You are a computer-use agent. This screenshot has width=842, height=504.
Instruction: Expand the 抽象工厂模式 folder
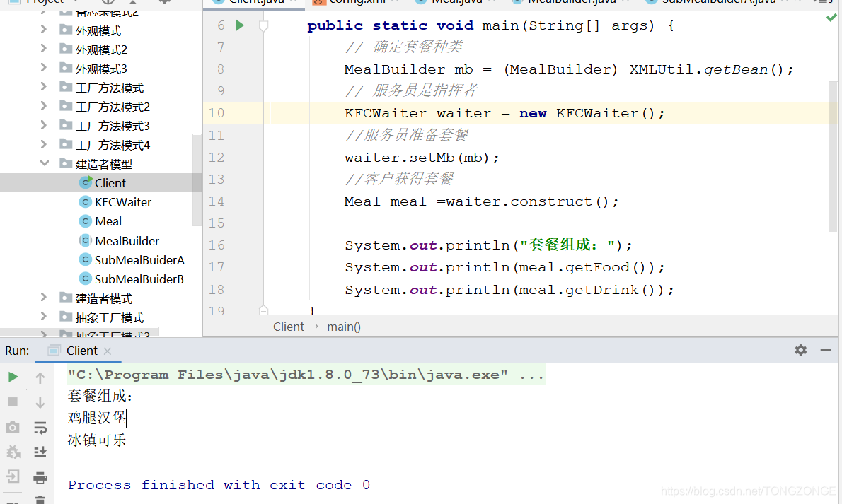(x=44, y=317)
